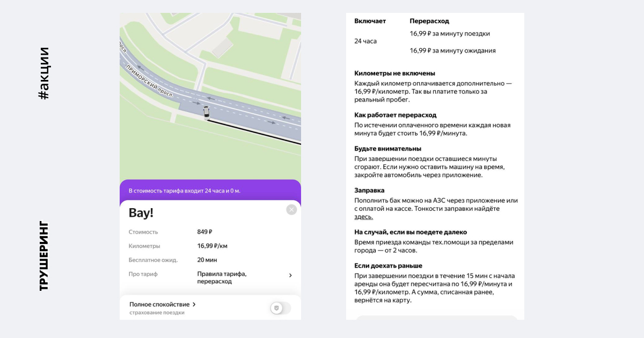Click the gray building shape on the map

click(x=222, y=47)
